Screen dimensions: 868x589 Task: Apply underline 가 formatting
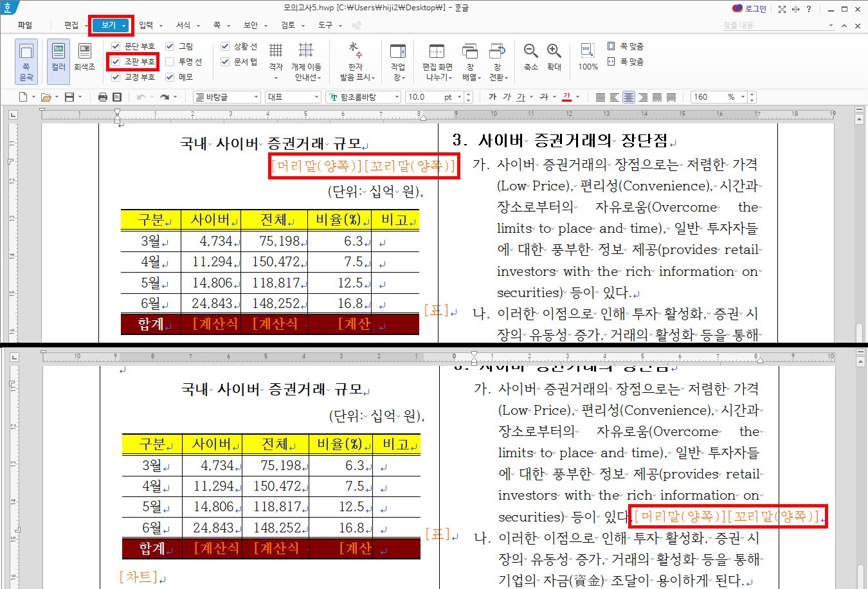tap(520, 97)
